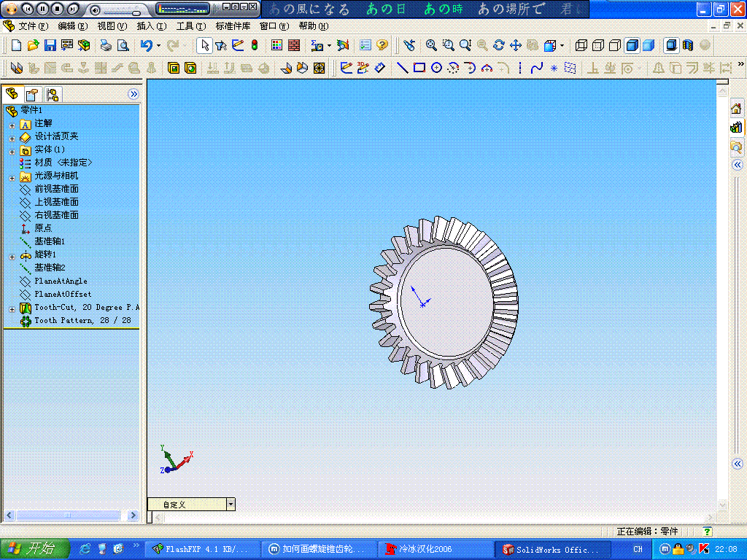Expand the 旋转1 feature node
The height and width of the screenshot is (560, 747).
tap(12, 256)
